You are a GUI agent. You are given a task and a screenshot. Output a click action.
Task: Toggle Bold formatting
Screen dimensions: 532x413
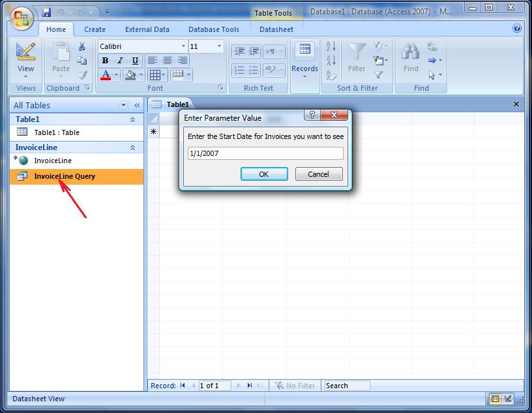tap(105, 61)
